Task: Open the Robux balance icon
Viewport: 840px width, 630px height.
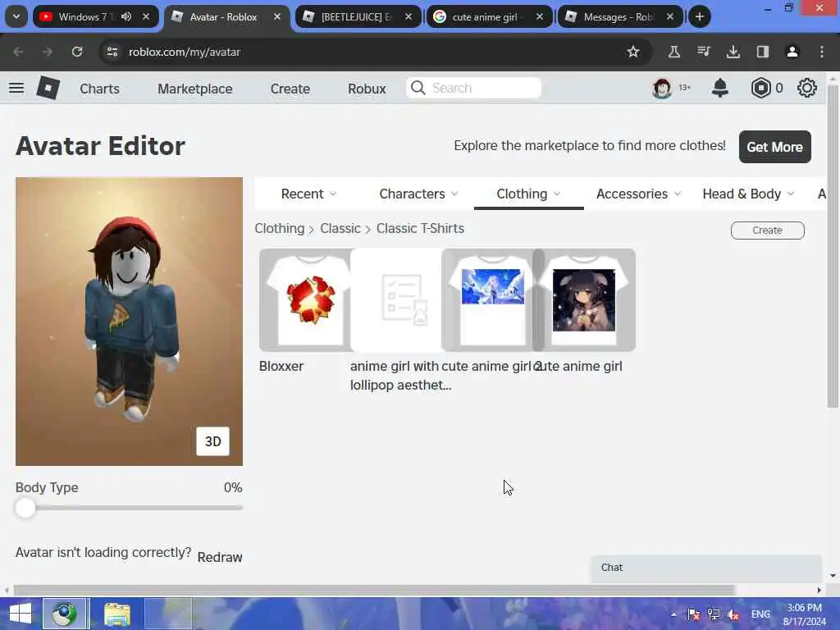Action: click(x=760, y=88)
